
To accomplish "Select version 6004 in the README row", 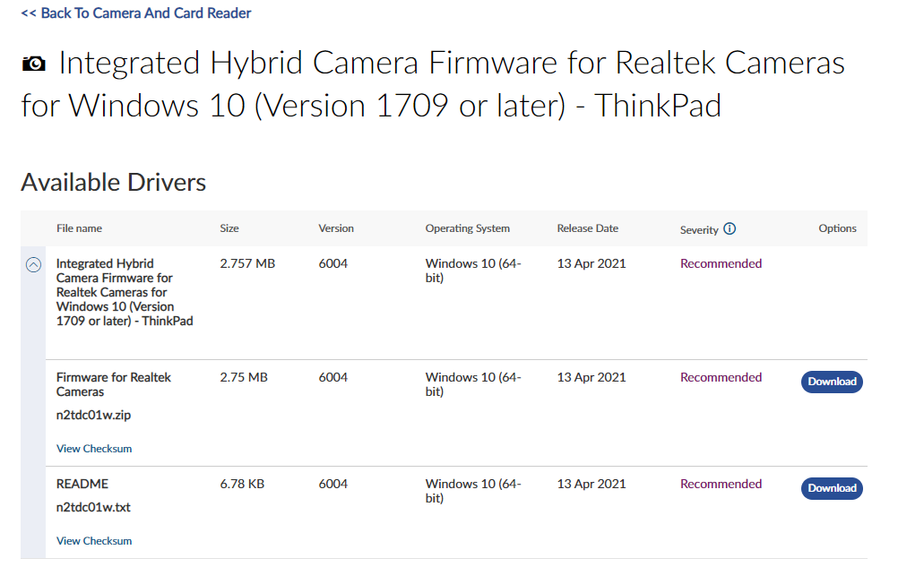I will pyautogui.click(x=333, y=484).
